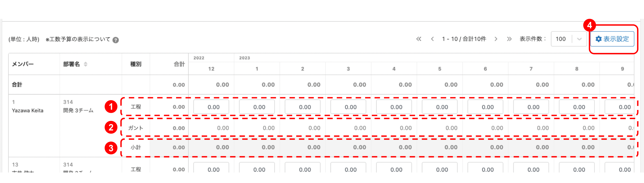The width and height of the screenshot is (644, 183).
Task: Go to previous page arrow
Action: (x=432, y=39)
